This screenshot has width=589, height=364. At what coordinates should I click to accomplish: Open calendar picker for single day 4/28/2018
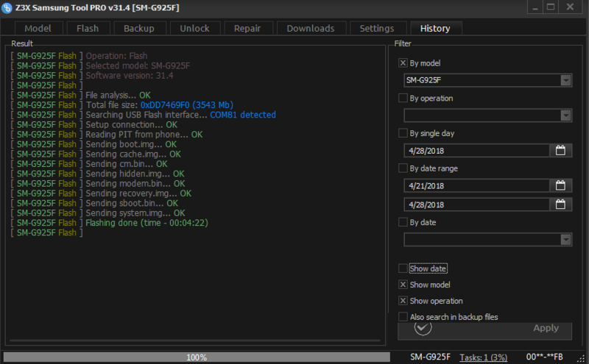[560, 151]
